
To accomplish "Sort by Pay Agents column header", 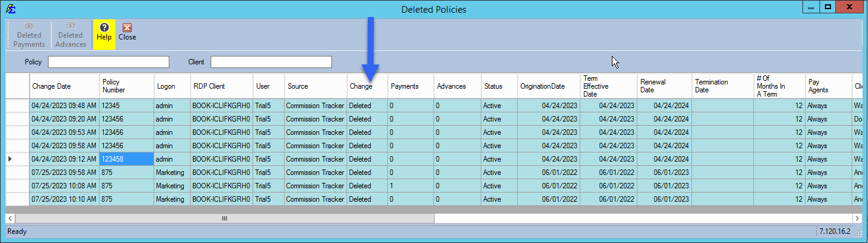I will tap(829, 86).
